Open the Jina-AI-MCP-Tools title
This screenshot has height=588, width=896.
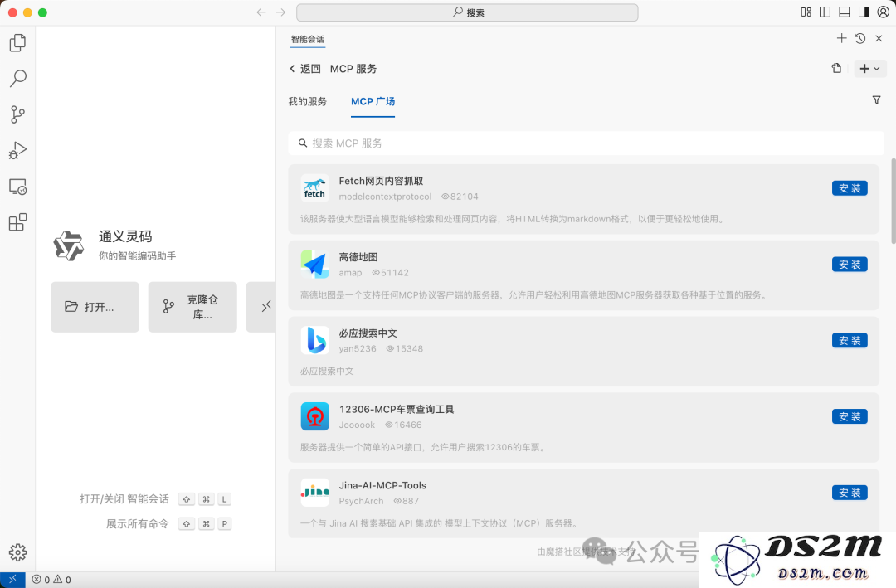[x=382, y=485]
